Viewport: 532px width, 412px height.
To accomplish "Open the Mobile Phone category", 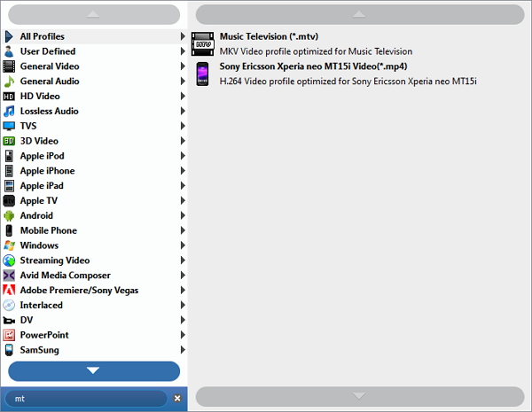I will click(x=94, y=230).
